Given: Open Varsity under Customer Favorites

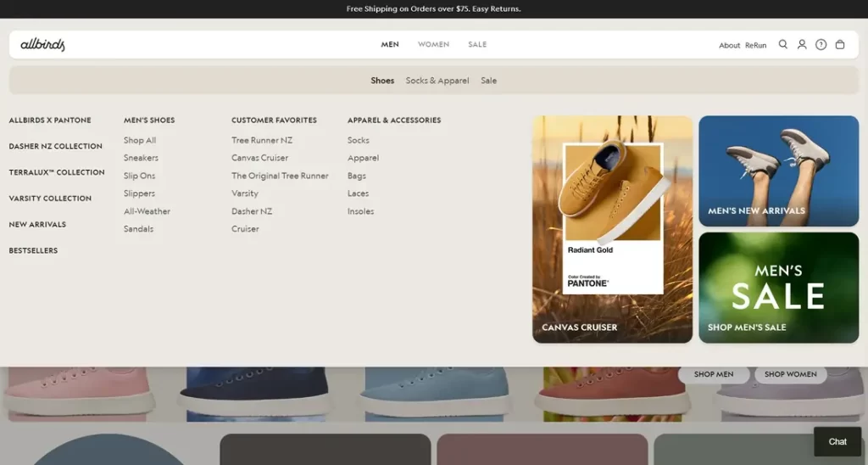Looking at the screenshot, I should [245, 193].
